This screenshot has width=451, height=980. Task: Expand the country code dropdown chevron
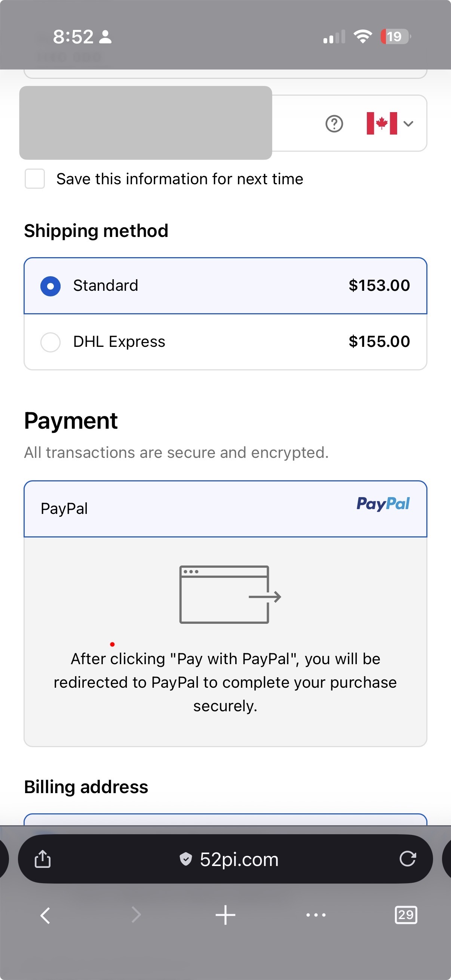pyautogui.click(x=408, y=124)
